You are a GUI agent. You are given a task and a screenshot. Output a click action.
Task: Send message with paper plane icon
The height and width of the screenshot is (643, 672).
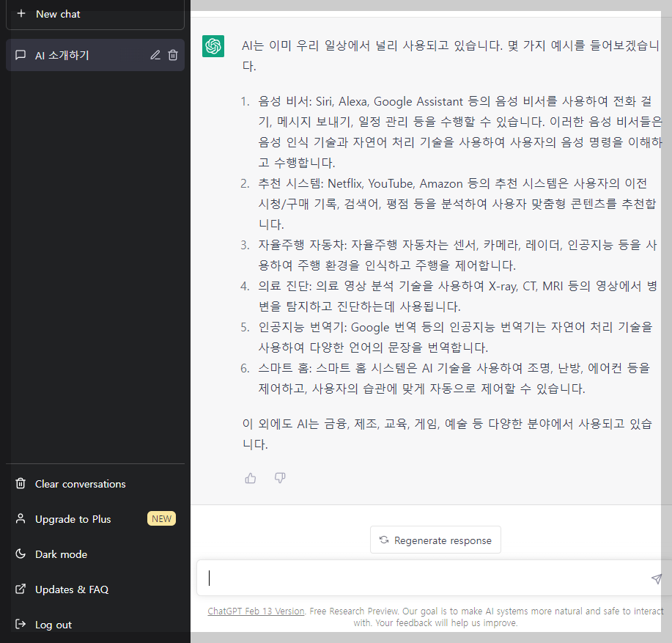click(x=656, y=578)
